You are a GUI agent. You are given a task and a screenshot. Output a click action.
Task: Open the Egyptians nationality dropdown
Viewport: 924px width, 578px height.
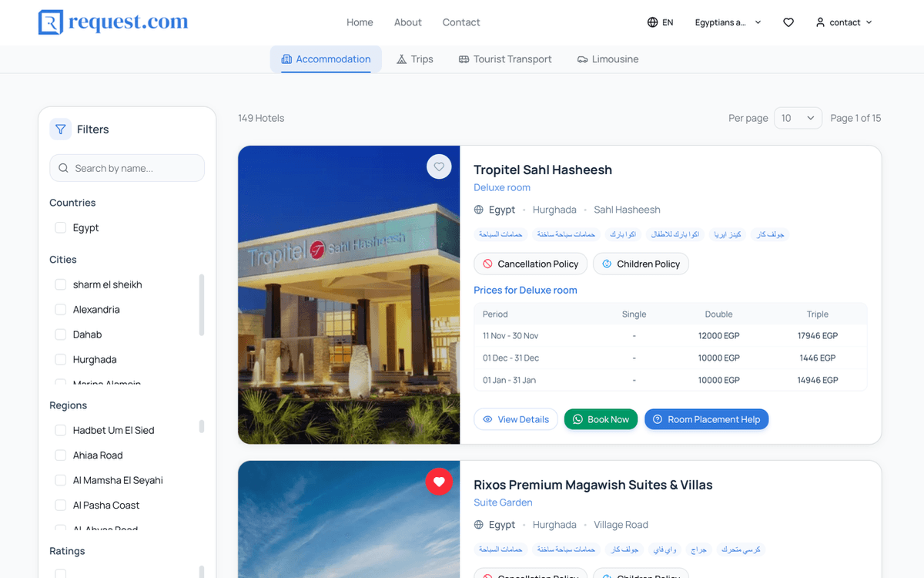[728, 22]
